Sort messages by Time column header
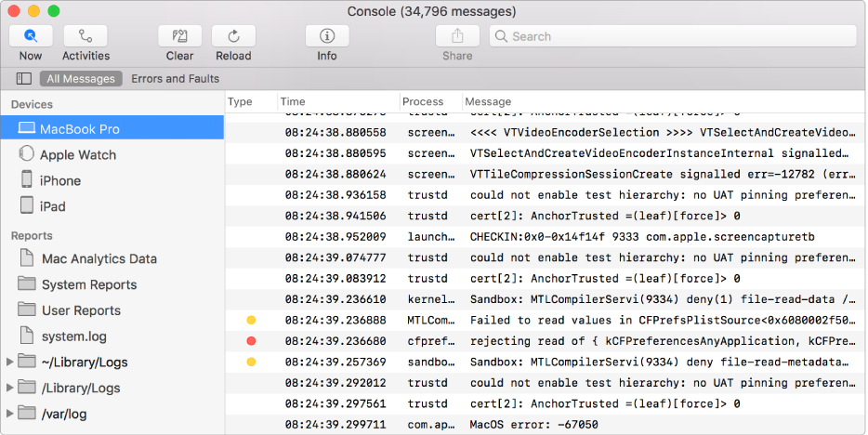The height and width of the screenshot is (435, 868). (338, 101)
